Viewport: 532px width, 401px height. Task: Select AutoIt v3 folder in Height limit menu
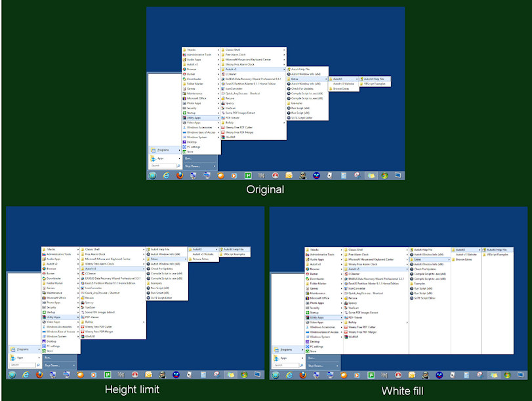91,268
